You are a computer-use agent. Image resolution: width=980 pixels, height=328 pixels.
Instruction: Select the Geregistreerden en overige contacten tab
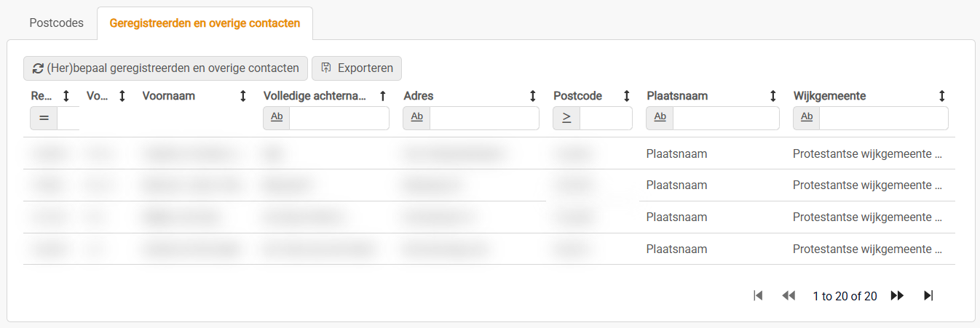[205, 23]
